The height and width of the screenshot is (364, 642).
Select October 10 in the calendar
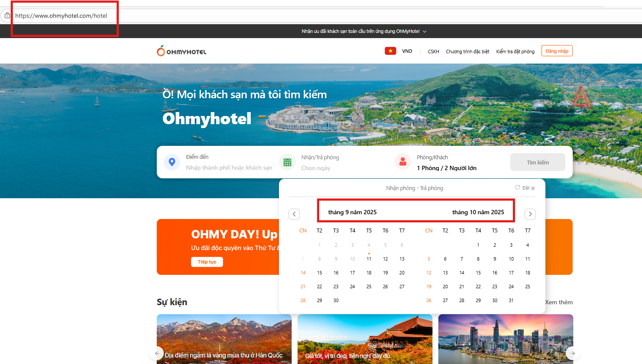pos(511,259)
